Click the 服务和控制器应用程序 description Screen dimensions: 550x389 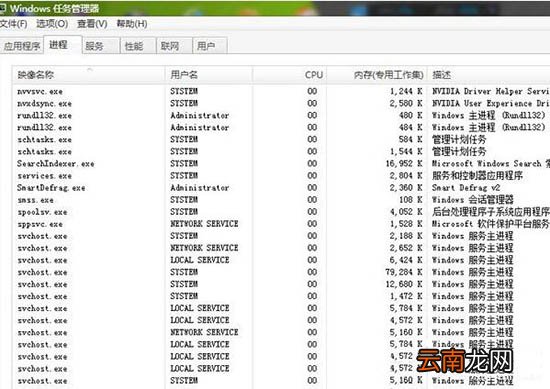pyautogui.click(x=477, y=175)
